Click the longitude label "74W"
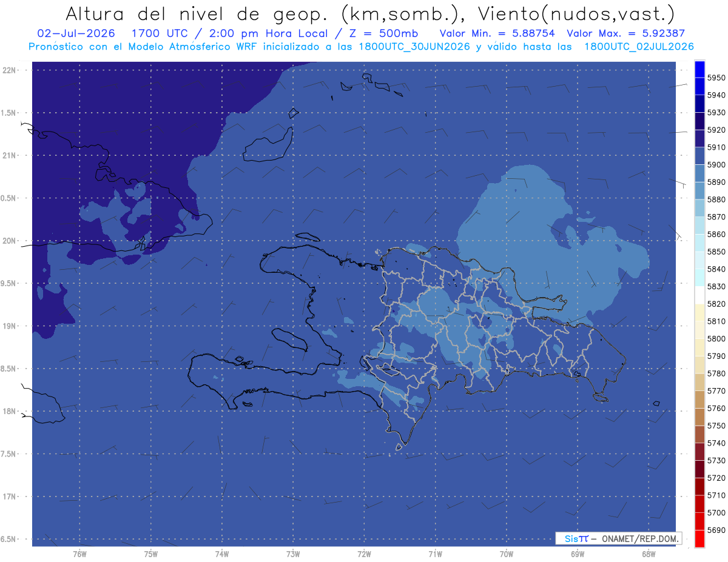728x562 pixels. pos(222,554)
